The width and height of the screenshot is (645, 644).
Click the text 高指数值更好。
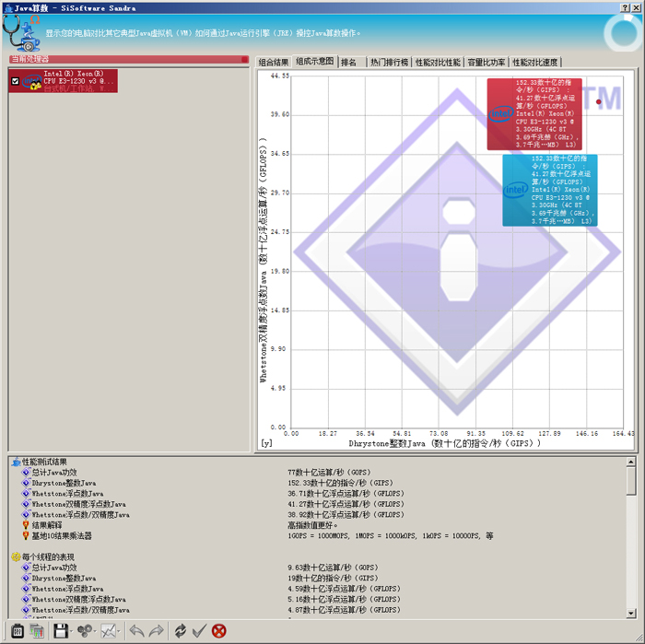pos(313,525)
